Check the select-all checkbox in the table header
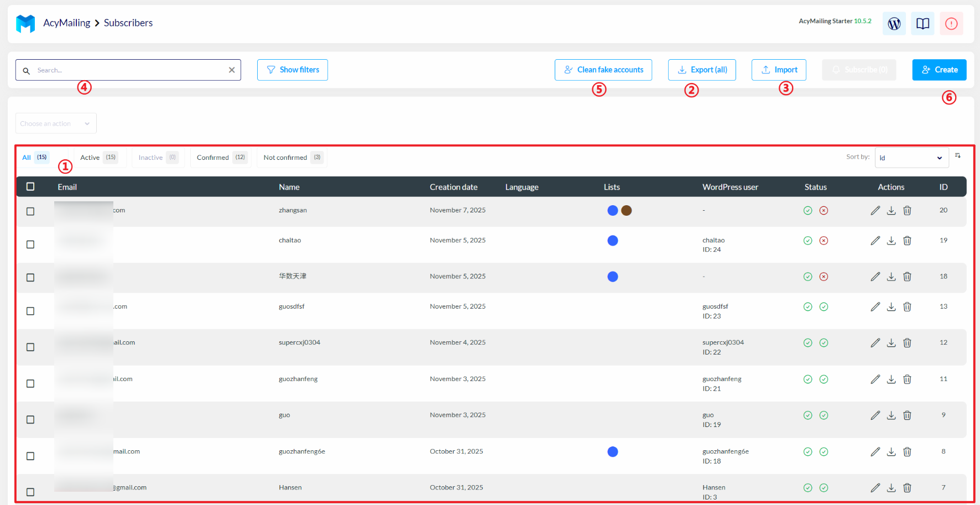The width and height of the screenshot is (980, 505). [x=30, y=187]
